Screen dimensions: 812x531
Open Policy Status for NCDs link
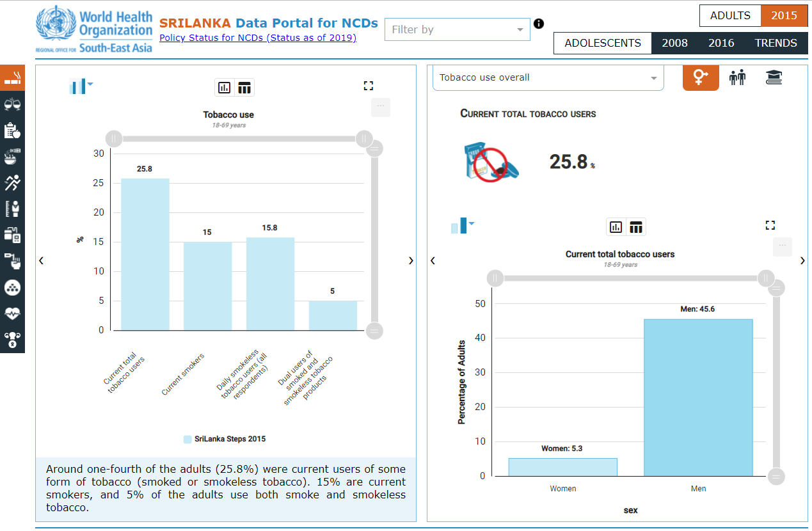click(x=257, y=38)
